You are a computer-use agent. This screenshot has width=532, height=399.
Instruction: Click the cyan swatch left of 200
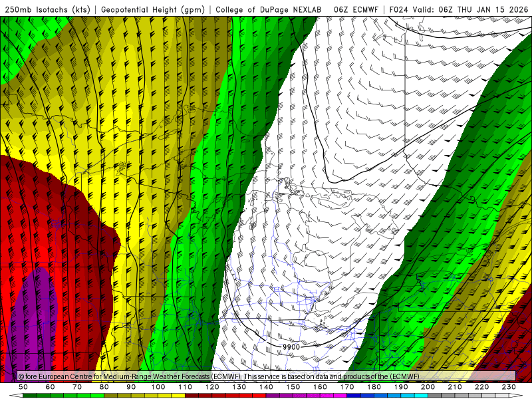(422, 396)
